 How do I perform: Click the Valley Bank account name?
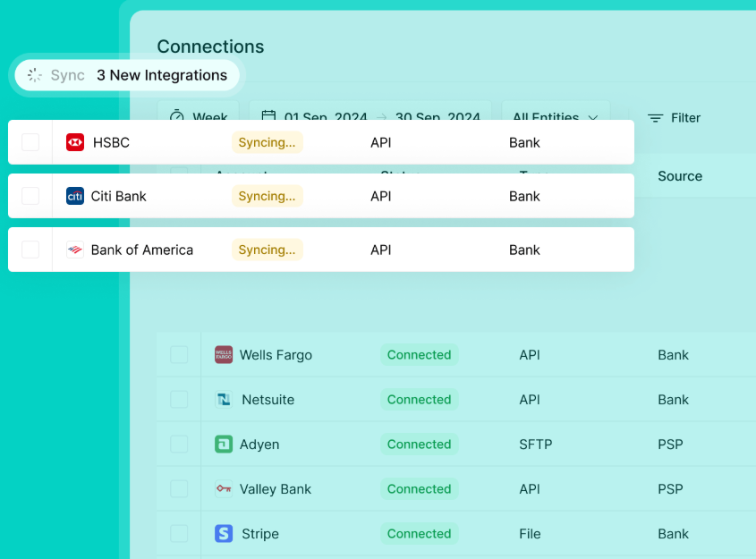[x=276, y=489]
